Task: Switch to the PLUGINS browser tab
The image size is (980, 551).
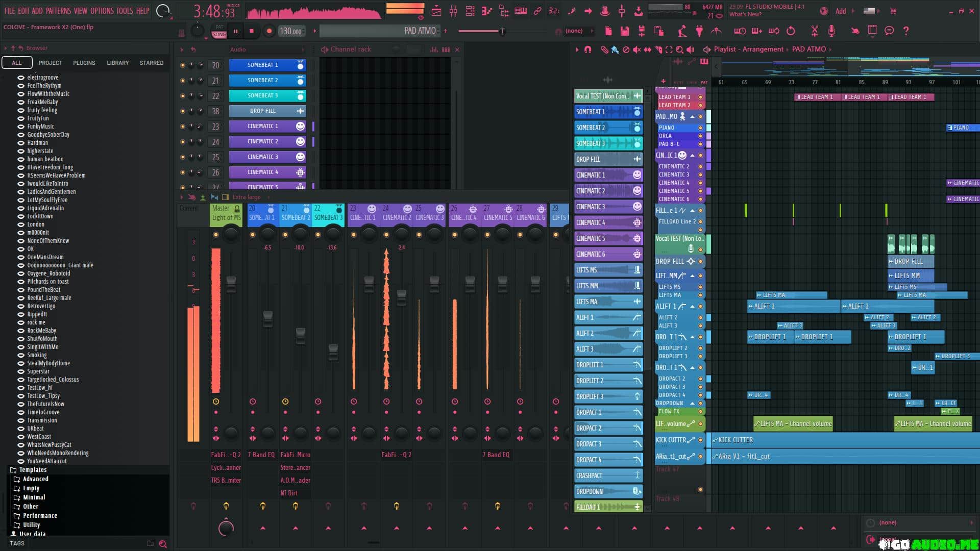Action: (x=84, y=63)
